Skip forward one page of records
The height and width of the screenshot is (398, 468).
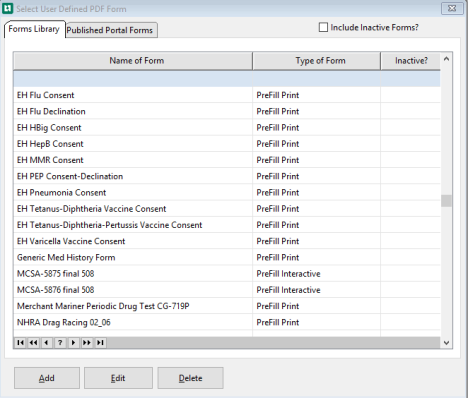point(87,343)
